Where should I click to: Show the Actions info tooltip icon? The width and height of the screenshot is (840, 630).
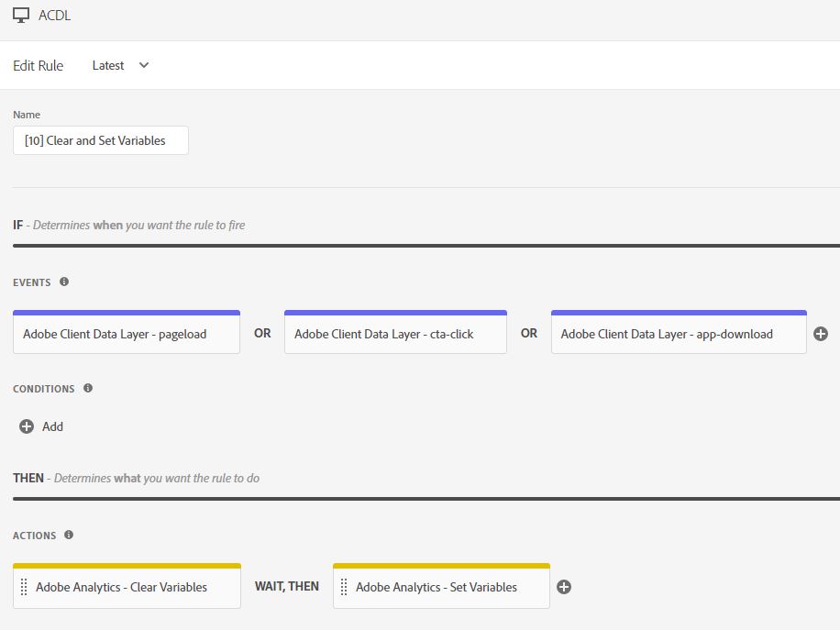[x=69, y=536]
